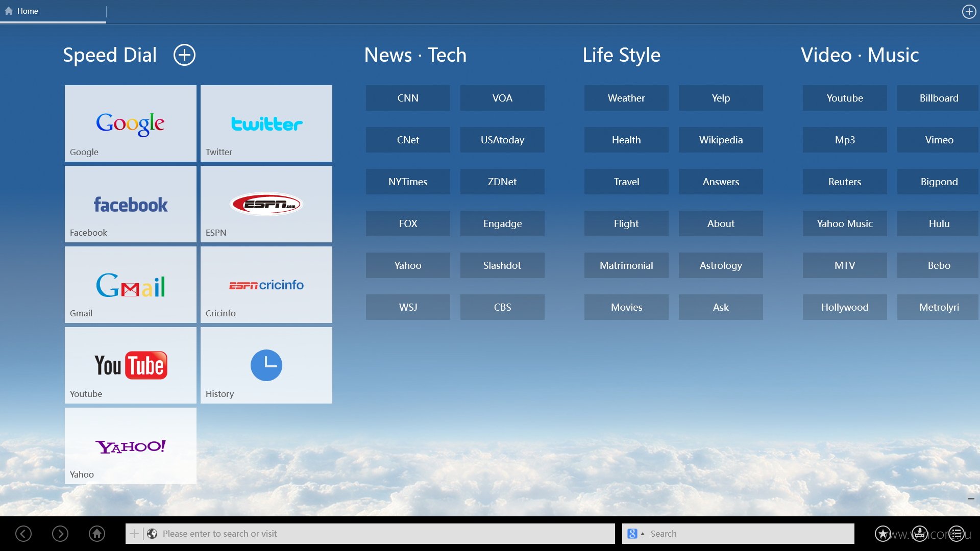Open the Travel button

click(626, 182)
